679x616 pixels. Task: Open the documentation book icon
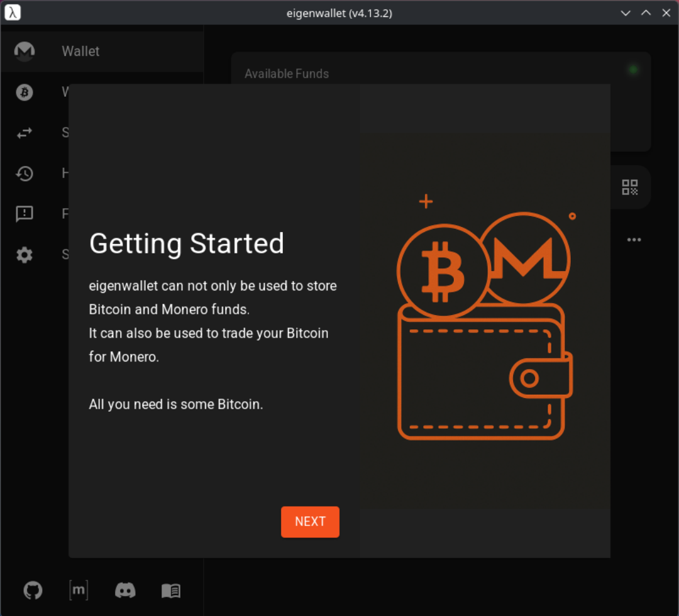point(171,590)
